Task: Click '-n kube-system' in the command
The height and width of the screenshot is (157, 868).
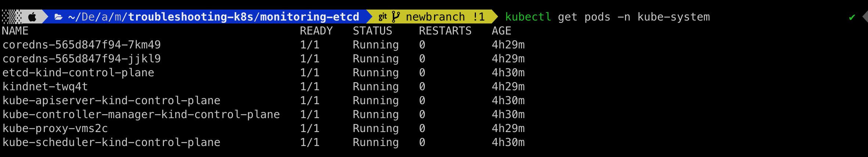Action: [x=664, y=17]
